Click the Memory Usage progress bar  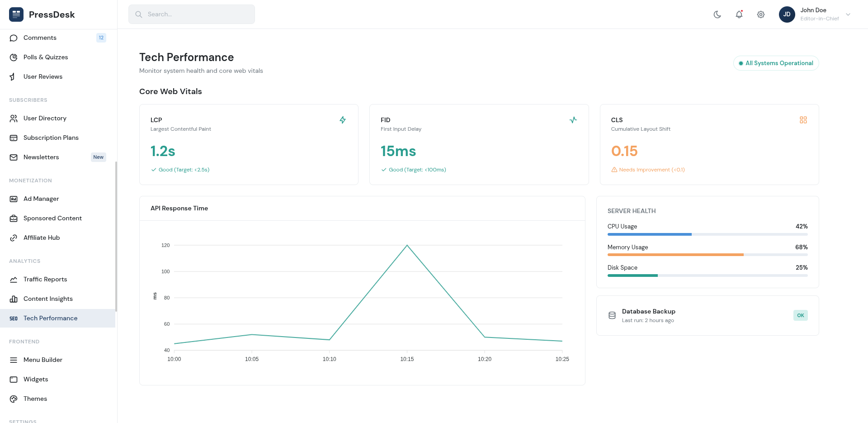[x=707, y=255]
